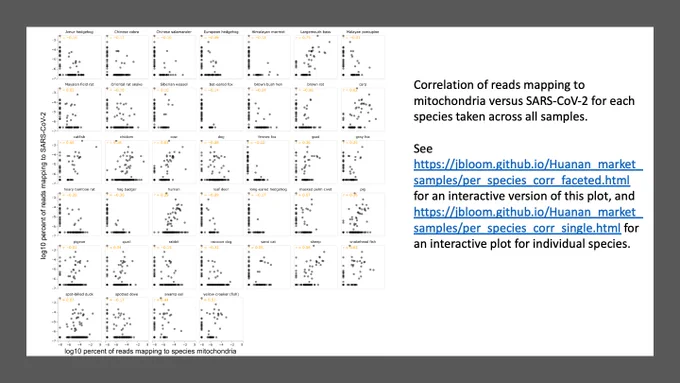Select the chicken scatter panel

pos(127,161)
